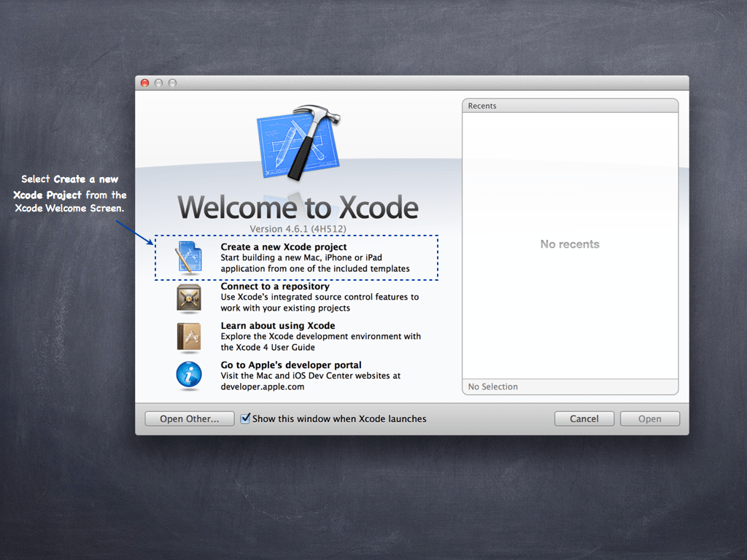The height and width of the screenshot is (560, 747).
Task: Uncheck Show this window when Xcode launches
Action: (245, 419)
